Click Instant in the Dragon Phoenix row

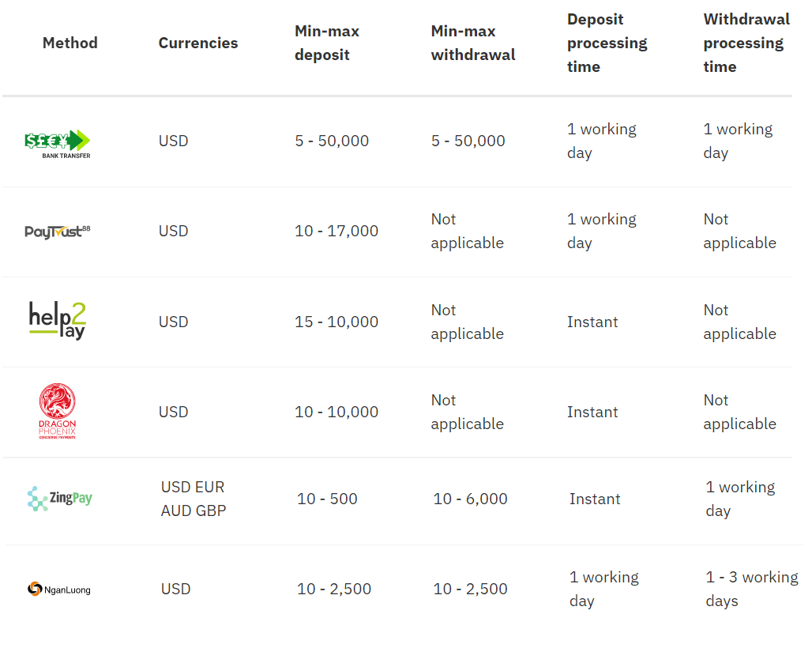tap(592, 412)
